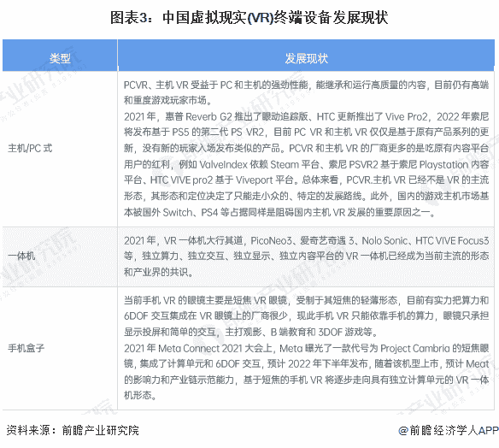Click the line beginning 6DOF交互集成在VR眼镜上
The width and height of the screenshot is (499, 448).
point(306,315)
